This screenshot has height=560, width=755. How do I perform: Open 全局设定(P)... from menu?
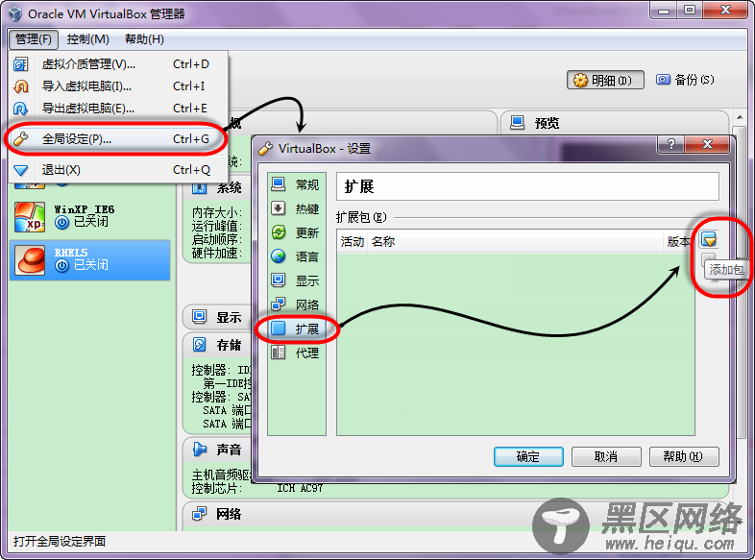tap(118, 138)
